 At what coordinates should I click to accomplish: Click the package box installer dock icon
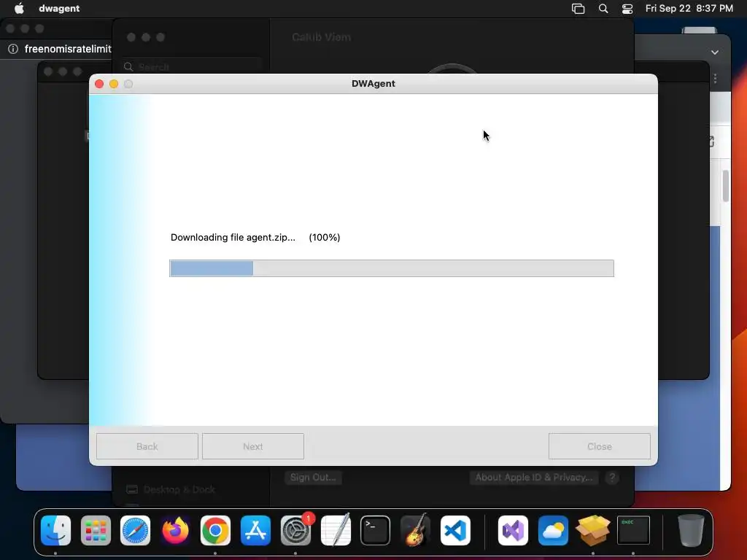(x=593, y=530)
